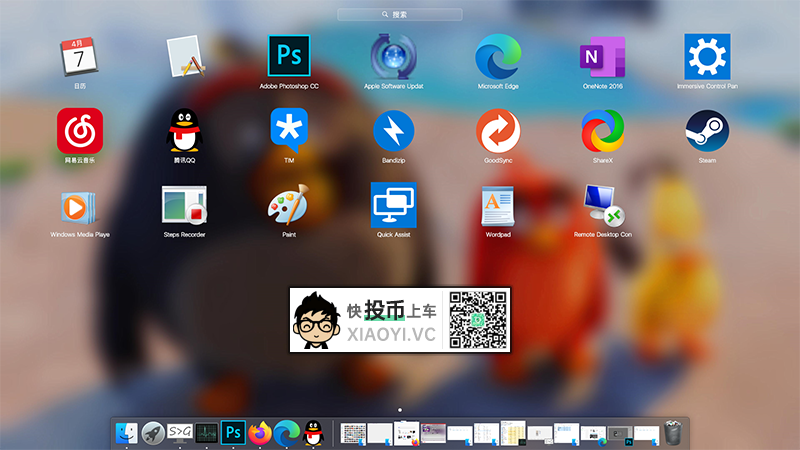Image resolution: width=800 pixels, height=450 pixels.
Task: Launch Windows Media Player
Action: pos(80,205)
